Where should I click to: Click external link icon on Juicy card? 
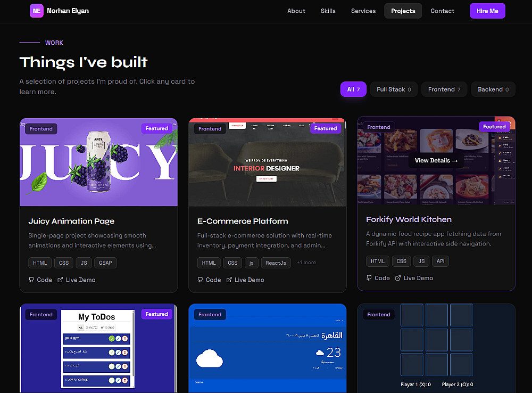tap(60, 280)
